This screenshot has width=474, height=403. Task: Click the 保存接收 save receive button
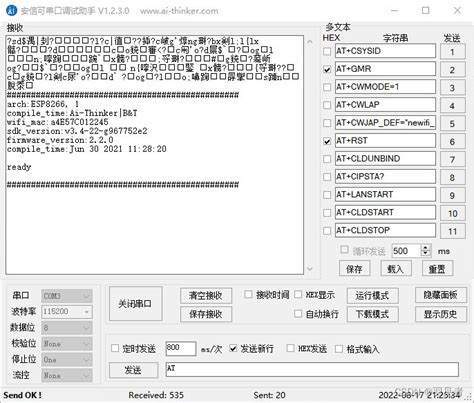click(206, 314)
